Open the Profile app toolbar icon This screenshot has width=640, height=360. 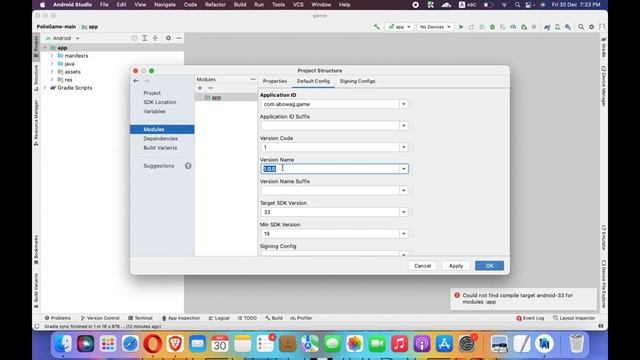[513, 27]
